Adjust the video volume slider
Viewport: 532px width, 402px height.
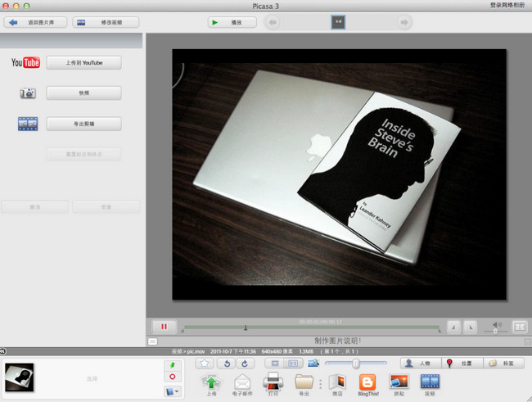(496, 331)
